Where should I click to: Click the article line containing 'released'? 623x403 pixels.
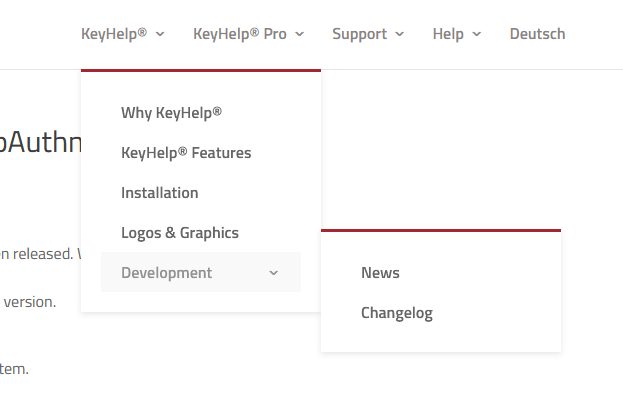(38, 253)
